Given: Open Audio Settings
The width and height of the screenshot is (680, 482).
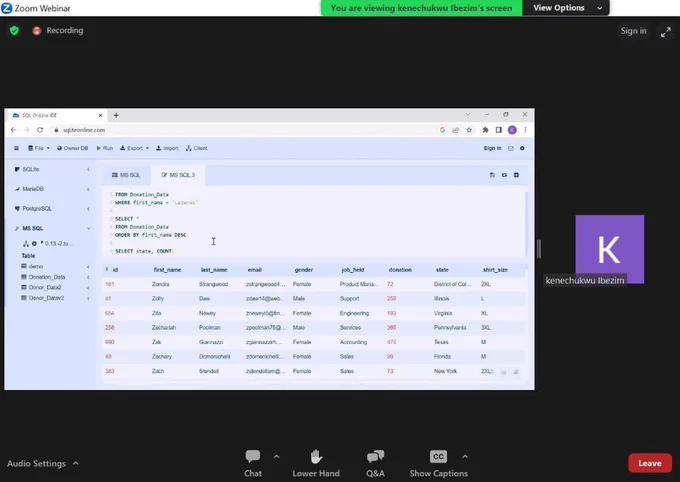Looking at the screenshot, I should [36, 463].
